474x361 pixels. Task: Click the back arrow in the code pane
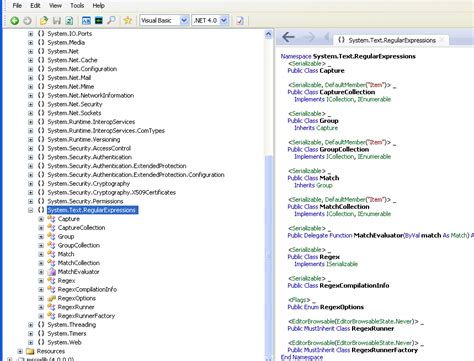click(x=288, y=37)
